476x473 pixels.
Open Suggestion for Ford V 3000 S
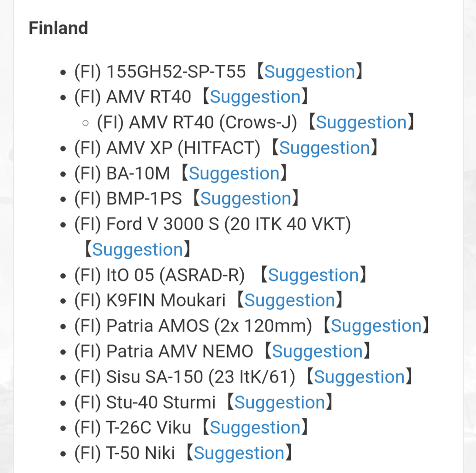click(138, 250)
